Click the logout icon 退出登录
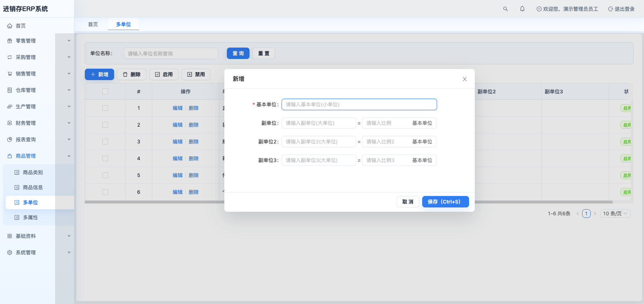 coord(610,9)
